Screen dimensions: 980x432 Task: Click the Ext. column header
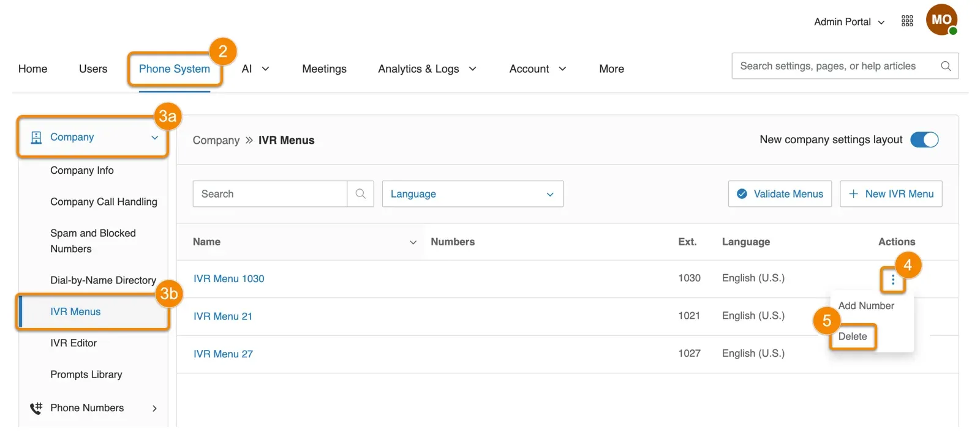pyautogui.click(x=687, y=242)
